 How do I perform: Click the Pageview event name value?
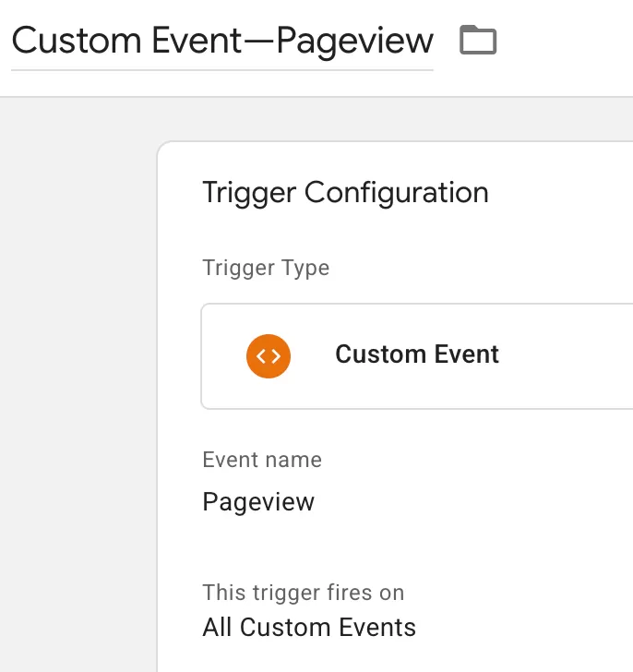coord(258,502)
